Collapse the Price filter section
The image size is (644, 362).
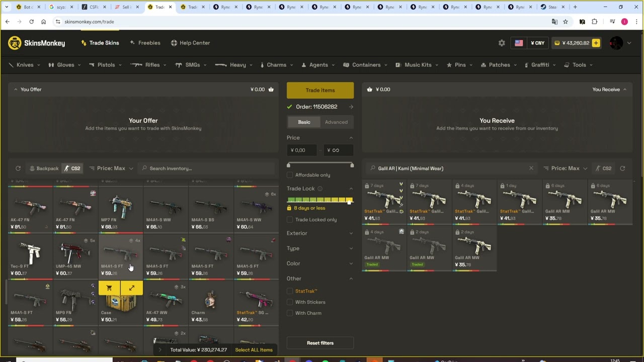click(320, 138)
